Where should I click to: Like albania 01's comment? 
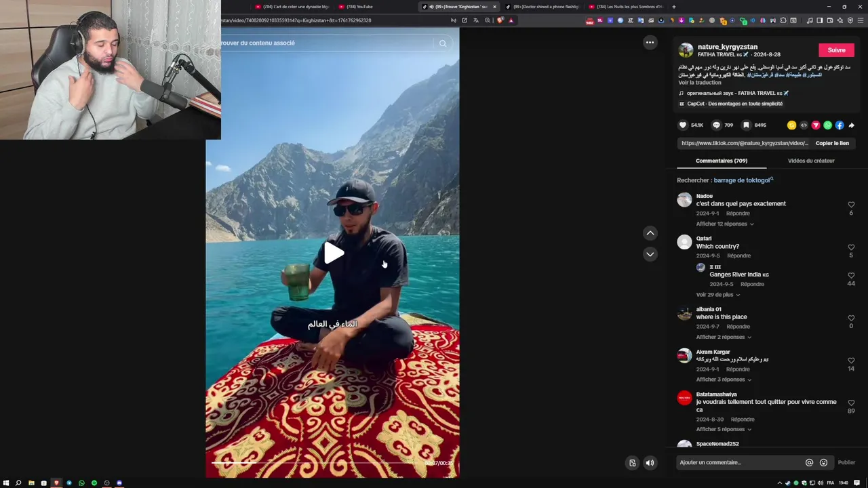pos(851,318)
